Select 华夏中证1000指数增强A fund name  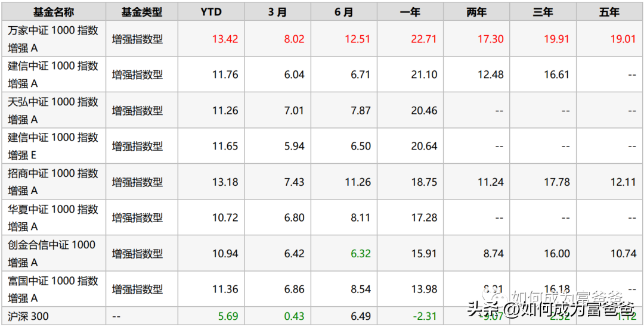(x=53, y=217)
